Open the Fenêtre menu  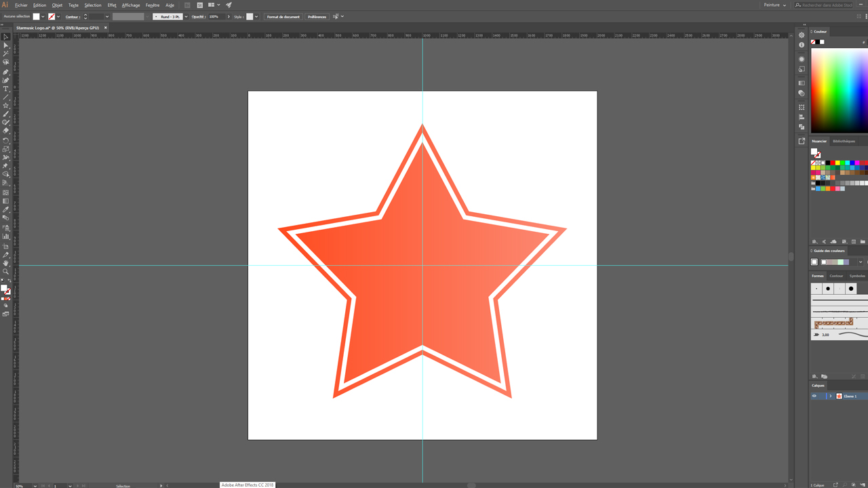[x=153, y=5]
